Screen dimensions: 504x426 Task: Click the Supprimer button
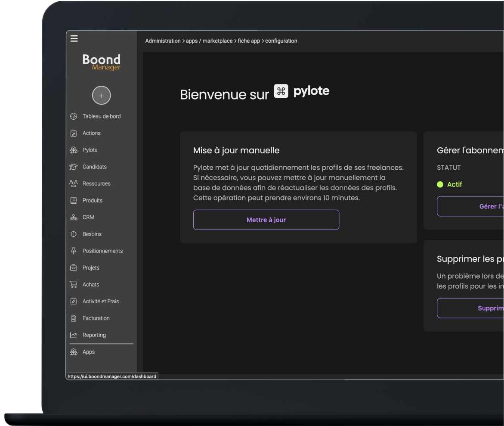pyautogui.click(x=470, y=308)
